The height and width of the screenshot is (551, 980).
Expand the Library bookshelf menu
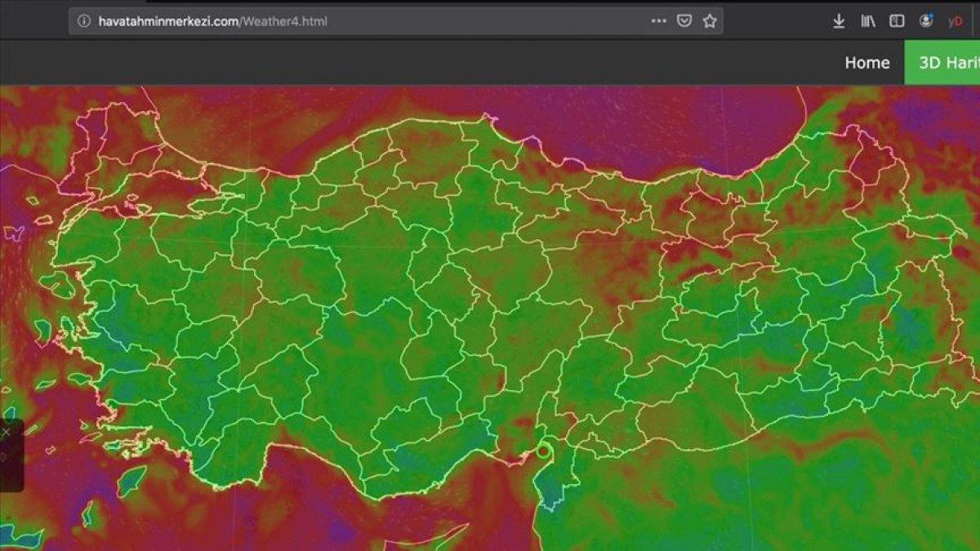867,21
